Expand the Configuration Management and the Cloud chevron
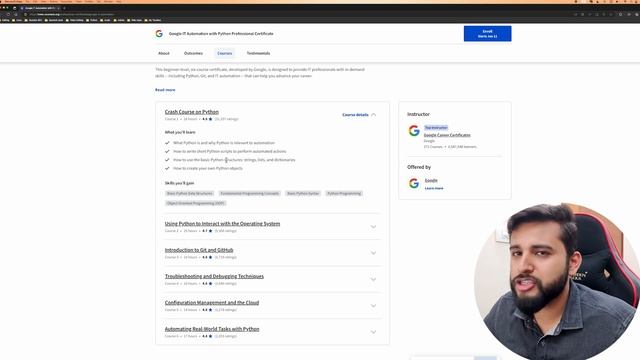Screen dimensions: 640x360 click(373, 306)
